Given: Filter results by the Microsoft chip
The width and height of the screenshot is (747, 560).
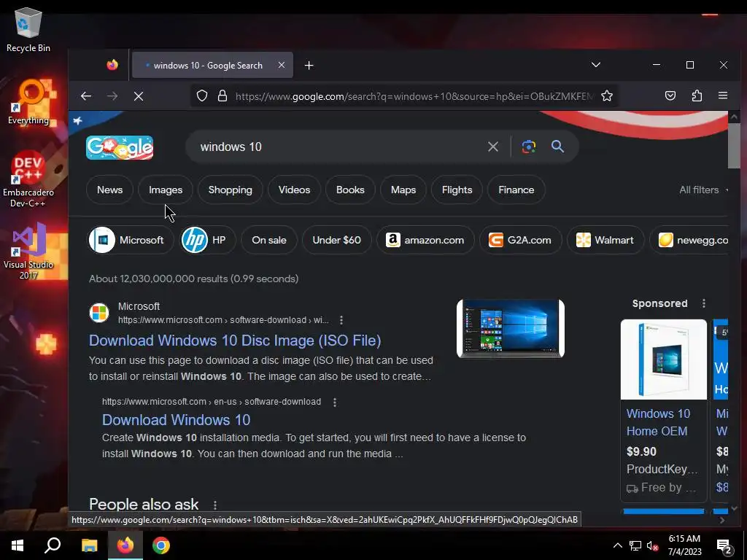Looking at the screenshot, I should (x=131, y=240).
